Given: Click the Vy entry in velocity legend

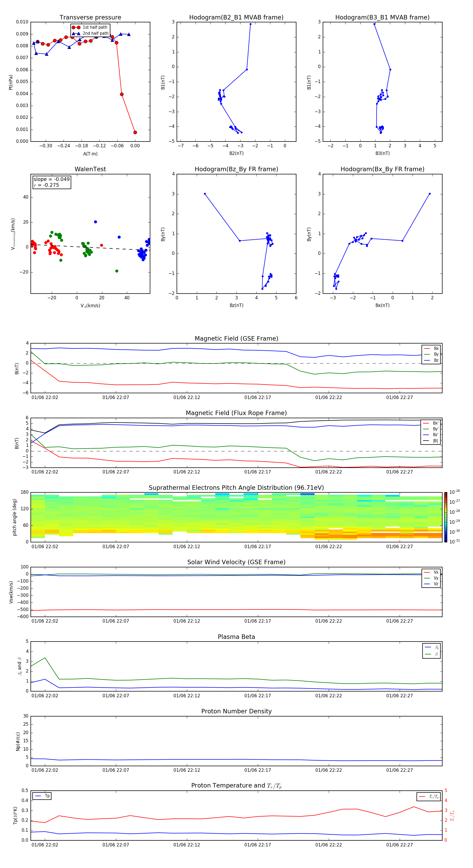Looking at the screenshot, I should 431,578.
